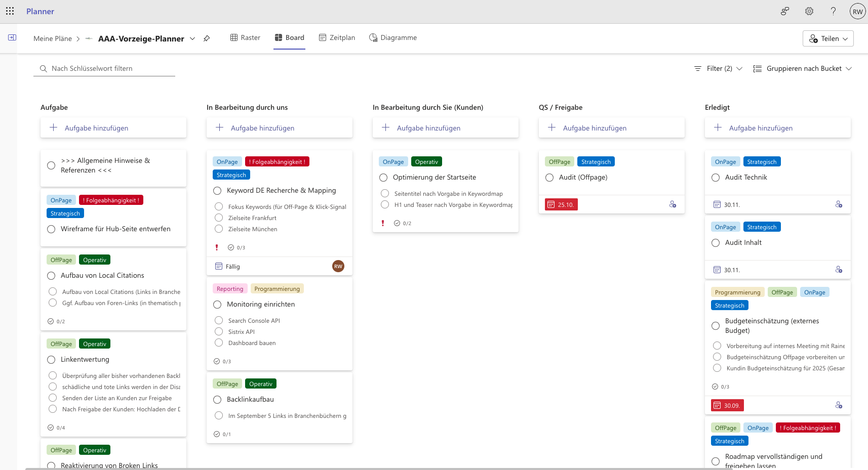Click the plan logo icon before the AAA-Vorzeige-Planner title
The width and height of the screenshot is (868, 470).
coord(89,38)
